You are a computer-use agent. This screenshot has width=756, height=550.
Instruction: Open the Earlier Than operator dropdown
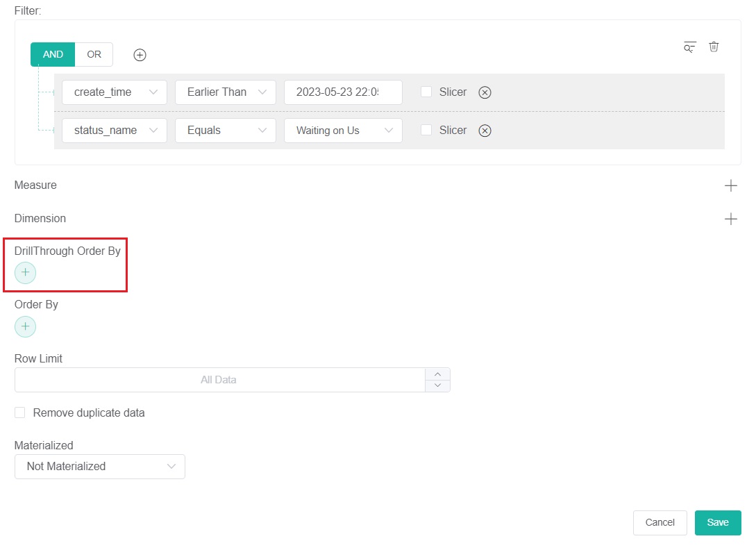(x=225, y=92)
